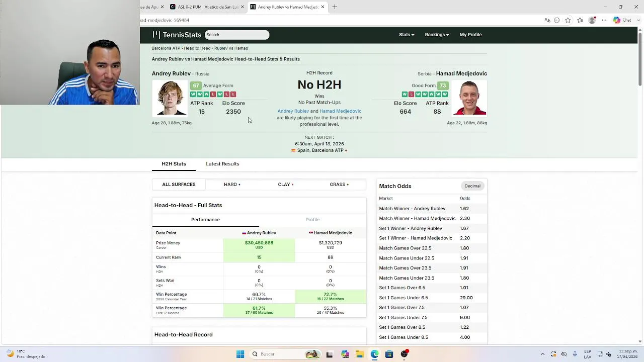
Task: Open Hamad Medjedovic link in H2H text
Action: tap(340, 111)
